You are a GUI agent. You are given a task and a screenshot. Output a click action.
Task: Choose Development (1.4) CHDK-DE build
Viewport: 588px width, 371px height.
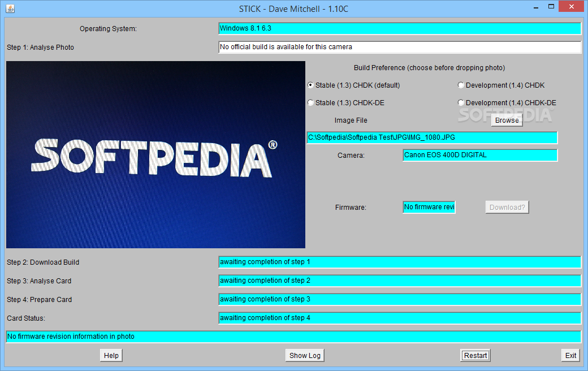[x=507, y=103]
